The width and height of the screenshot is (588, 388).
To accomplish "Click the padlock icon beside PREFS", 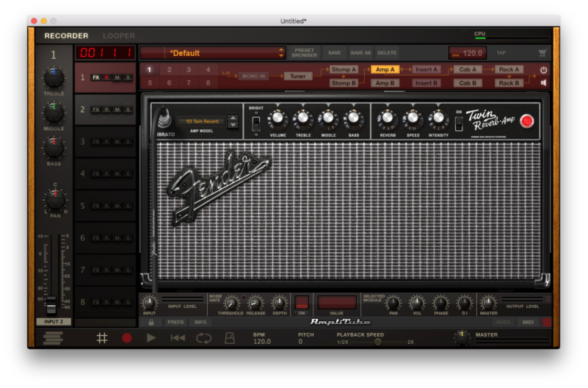I will (x=151, y=323).
